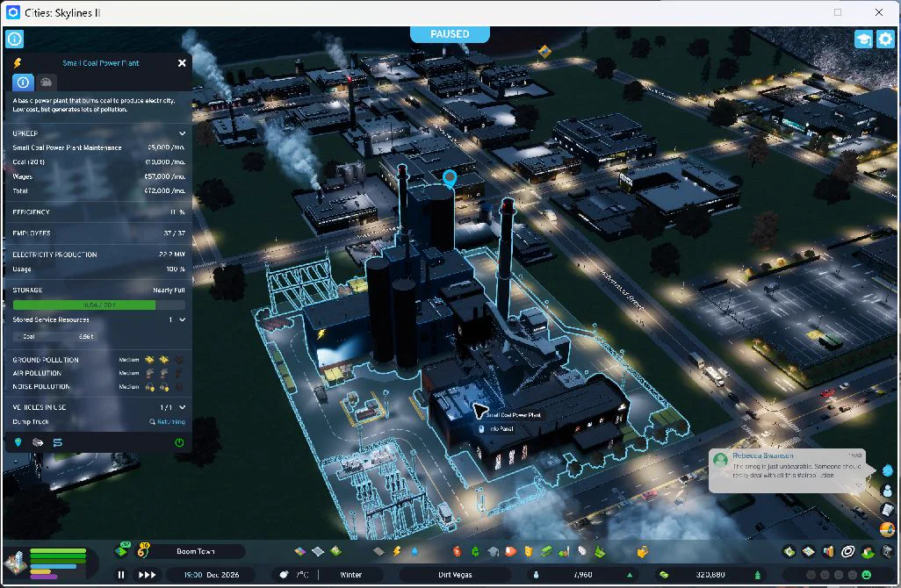This screenshot has width=901, height=588.
Task: Click the yellow road sign marker on map
Action: 544,53
